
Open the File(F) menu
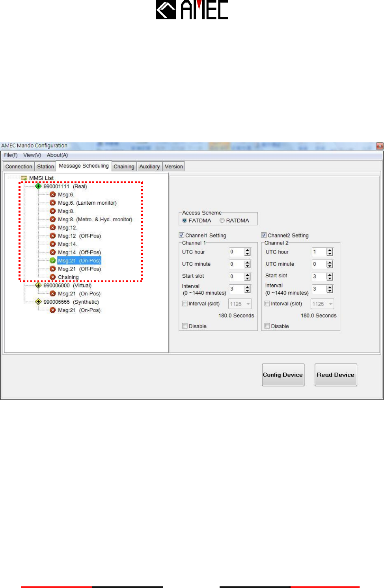11,155
